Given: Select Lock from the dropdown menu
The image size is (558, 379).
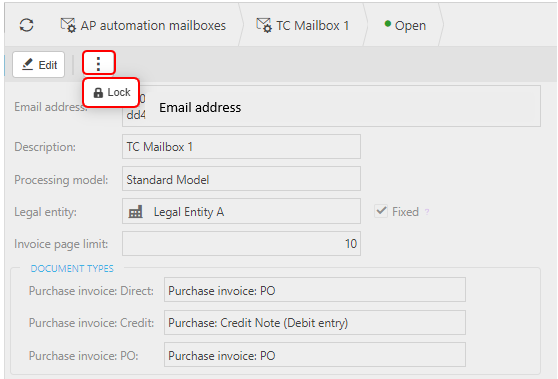Looking at the screenshot, I should click(111, 93).
